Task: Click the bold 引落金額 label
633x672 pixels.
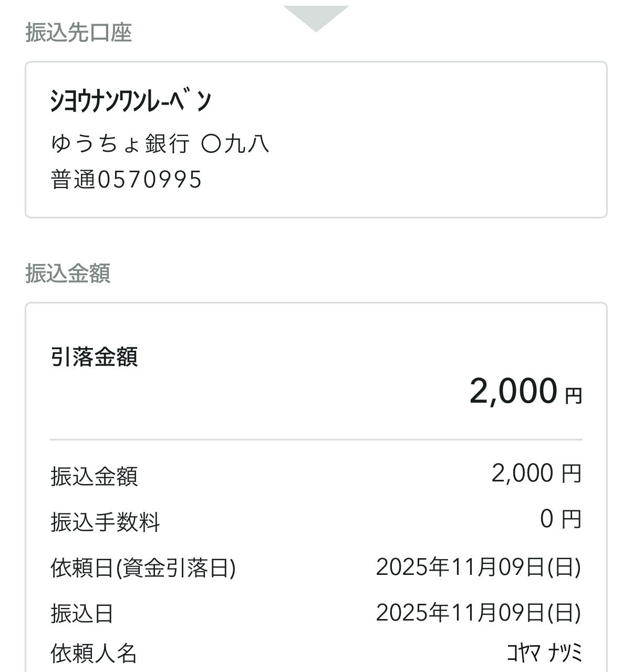Action: (94, 357)
